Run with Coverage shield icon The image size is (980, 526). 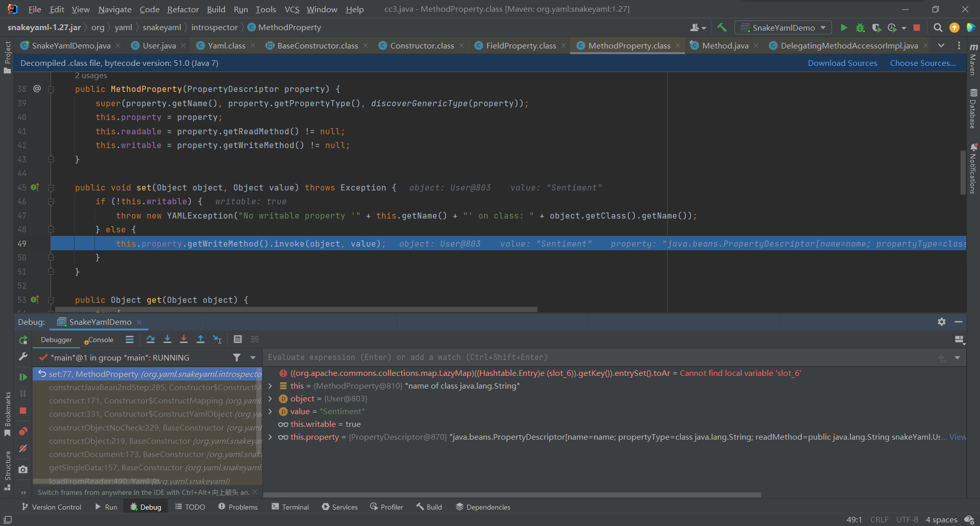pyautogui.click(x=876, y=28)
